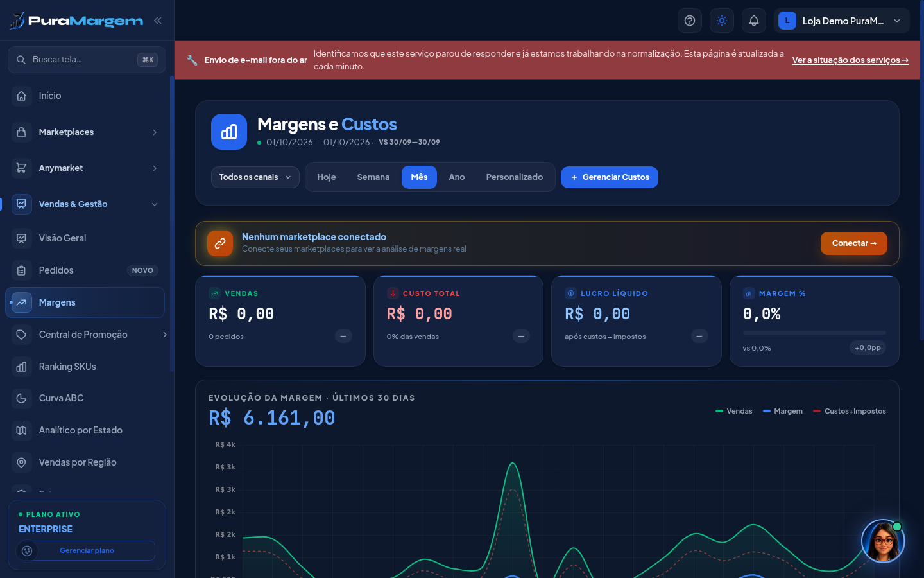924x578 pixels.
Task: Open the Loja Demo account dropdown
Action: [x=842, y=21]
